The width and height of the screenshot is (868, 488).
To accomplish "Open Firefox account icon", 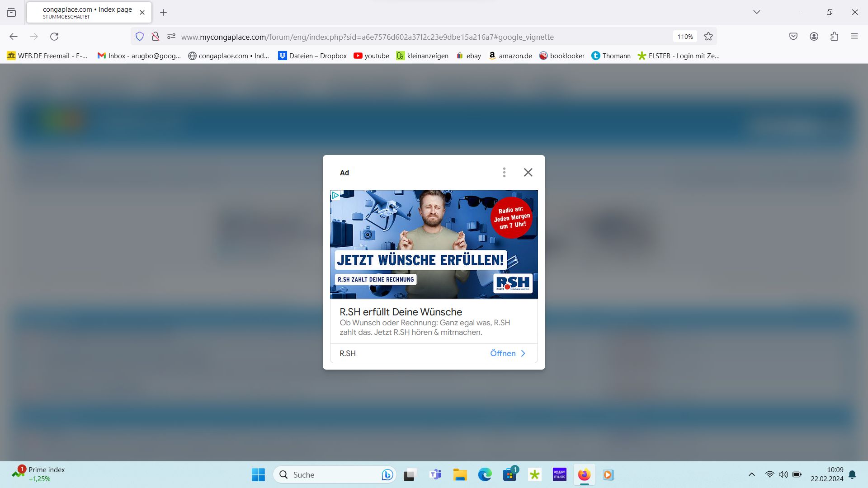I will (x=814, y=37).
